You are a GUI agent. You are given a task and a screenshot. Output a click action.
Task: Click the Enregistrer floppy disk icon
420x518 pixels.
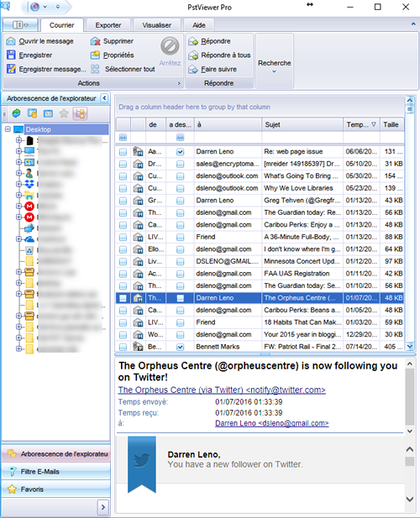tap(11, 55)
